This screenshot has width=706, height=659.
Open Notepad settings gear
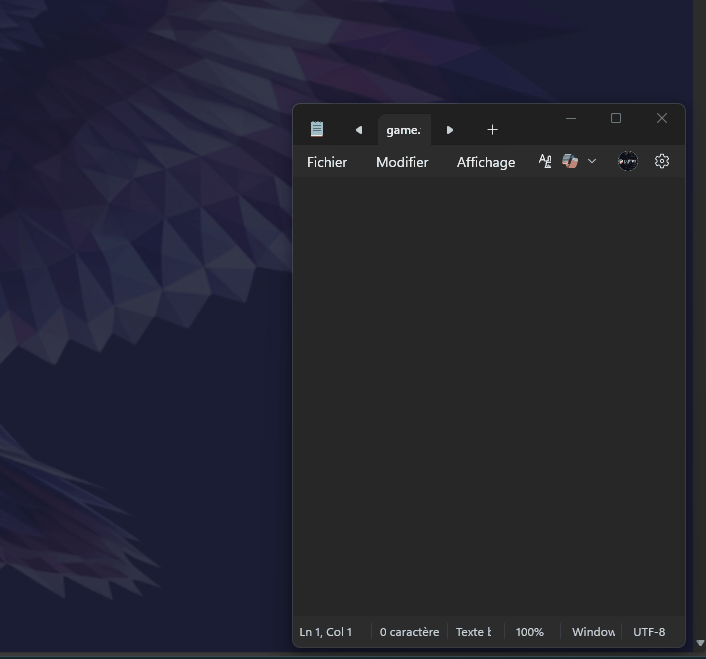662,161
